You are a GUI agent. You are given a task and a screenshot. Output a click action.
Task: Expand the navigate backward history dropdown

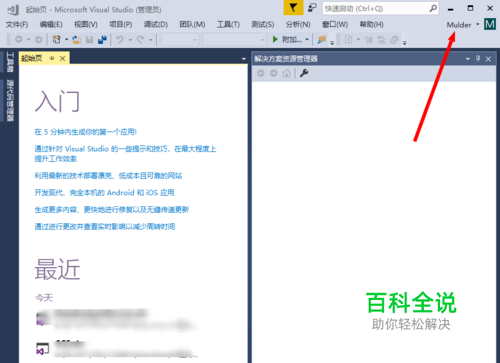click(x=29, y=40)
